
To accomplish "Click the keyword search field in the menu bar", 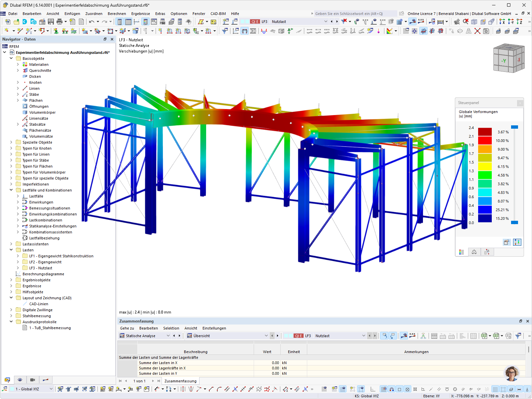I will point(352,14).
